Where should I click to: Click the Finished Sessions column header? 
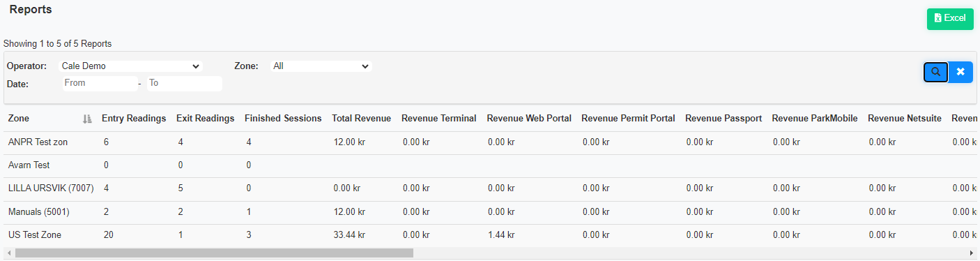(283, 119)
